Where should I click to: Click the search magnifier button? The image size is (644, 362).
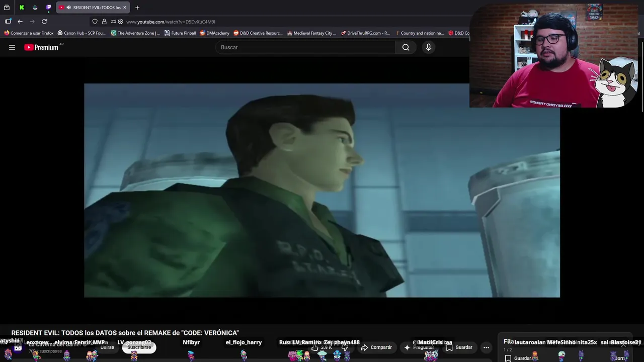tap(406, 47)
